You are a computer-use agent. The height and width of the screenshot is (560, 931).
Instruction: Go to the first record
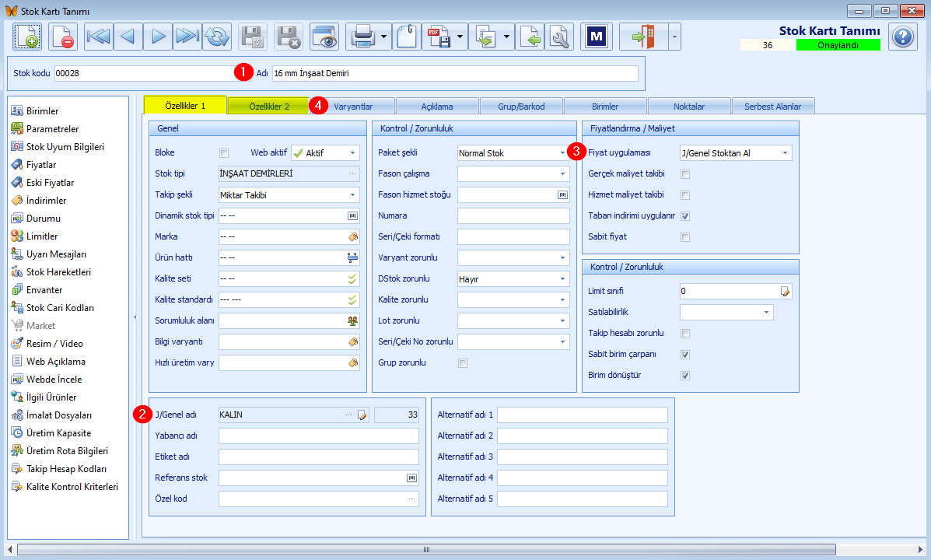tap(98, 37)
